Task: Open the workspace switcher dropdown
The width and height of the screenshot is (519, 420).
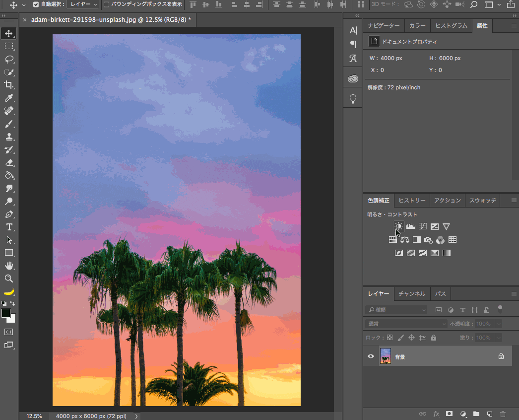Action: pos(499,4)
